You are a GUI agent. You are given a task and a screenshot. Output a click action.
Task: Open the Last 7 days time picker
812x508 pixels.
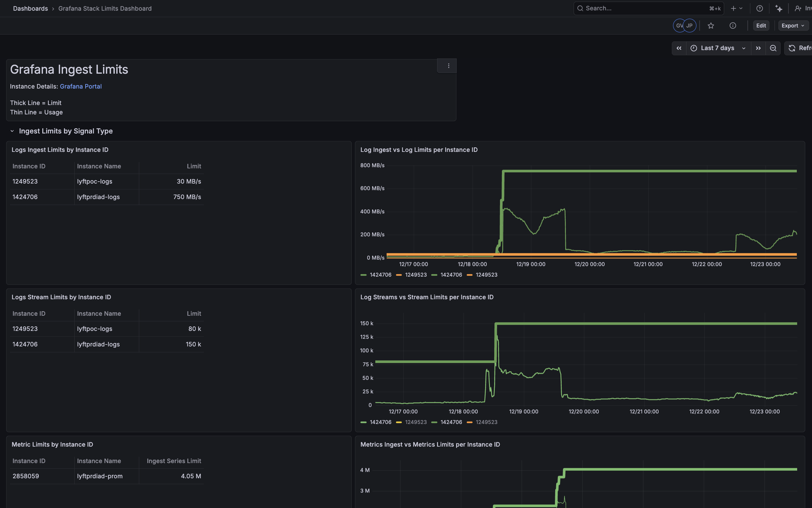click(x=718, y=48)
